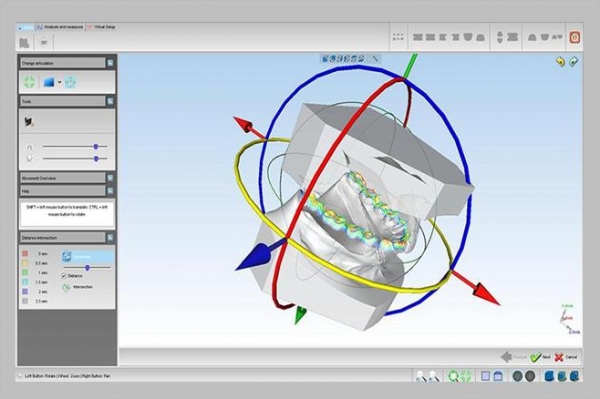
Task: Click the first dark sphere icon in bottom bar
Action: pyautogui.click(x=517, y=376)
